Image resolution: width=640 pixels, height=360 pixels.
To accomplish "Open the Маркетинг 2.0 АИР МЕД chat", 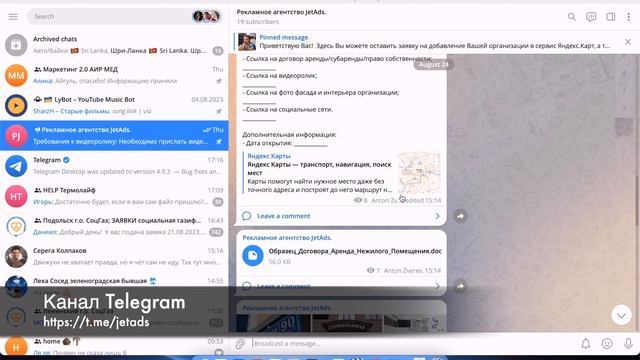I will [114, 75].
